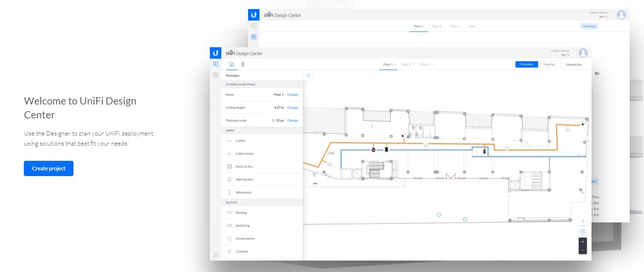This screenshot has width=644, height=272.
Task: Open the designer sidebar icon in front window
Action: (x=216, y=64)
